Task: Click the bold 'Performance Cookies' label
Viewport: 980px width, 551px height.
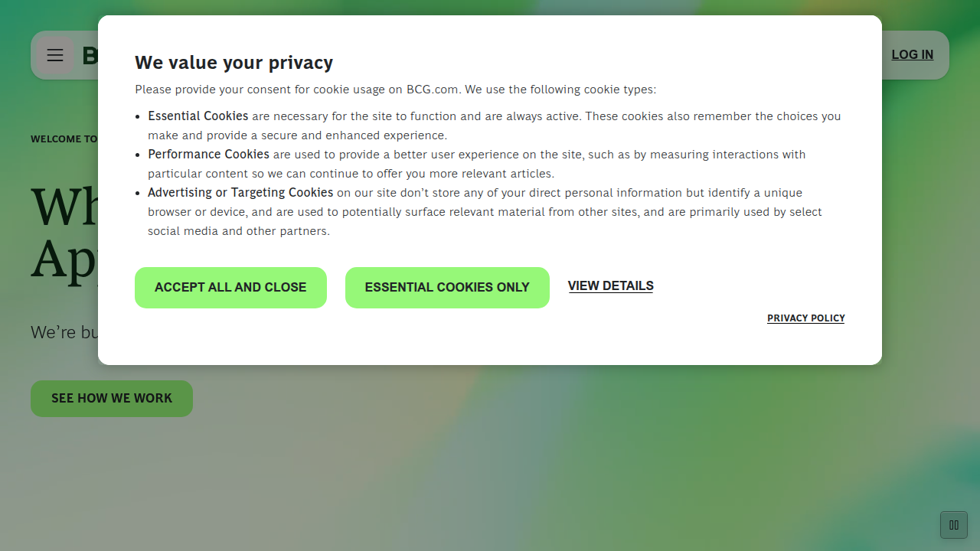Action: 208,155
